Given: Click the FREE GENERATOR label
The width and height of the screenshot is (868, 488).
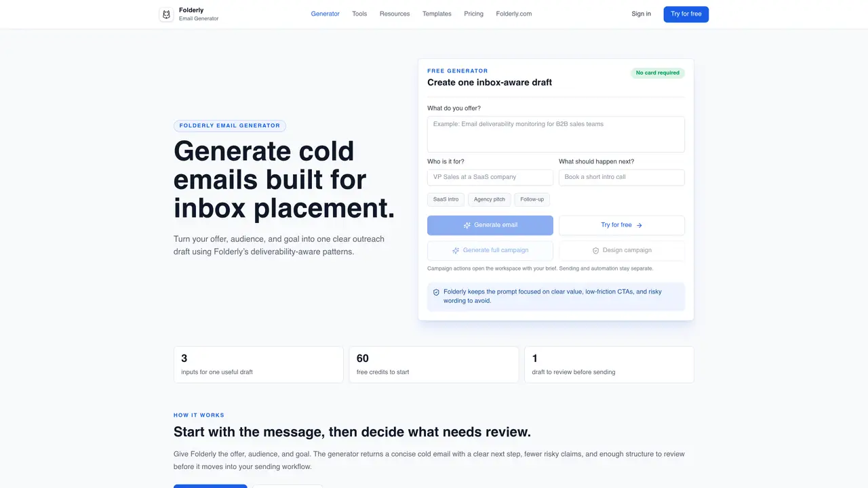Looking at the screenshot, I should 458,71.
